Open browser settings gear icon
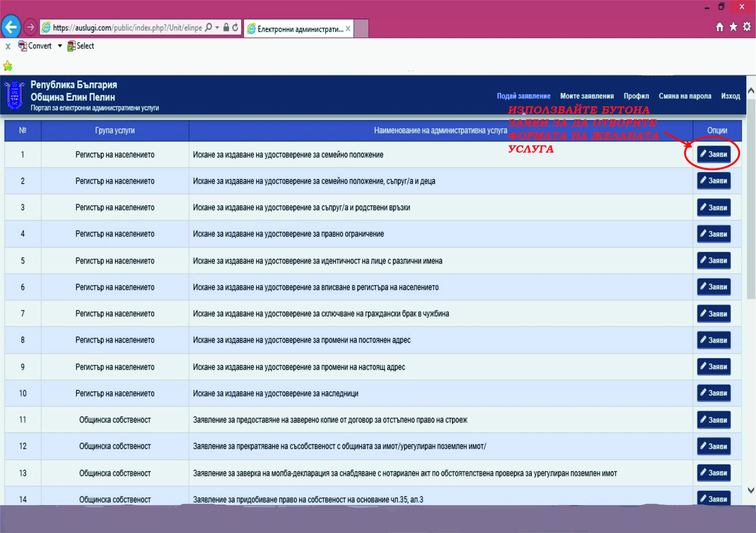 [x=746, y=27]
